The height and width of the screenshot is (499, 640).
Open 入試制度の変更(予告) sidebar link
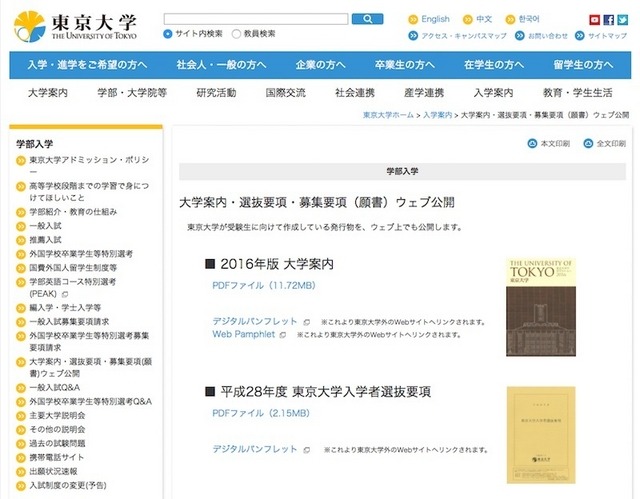(68, 486)
